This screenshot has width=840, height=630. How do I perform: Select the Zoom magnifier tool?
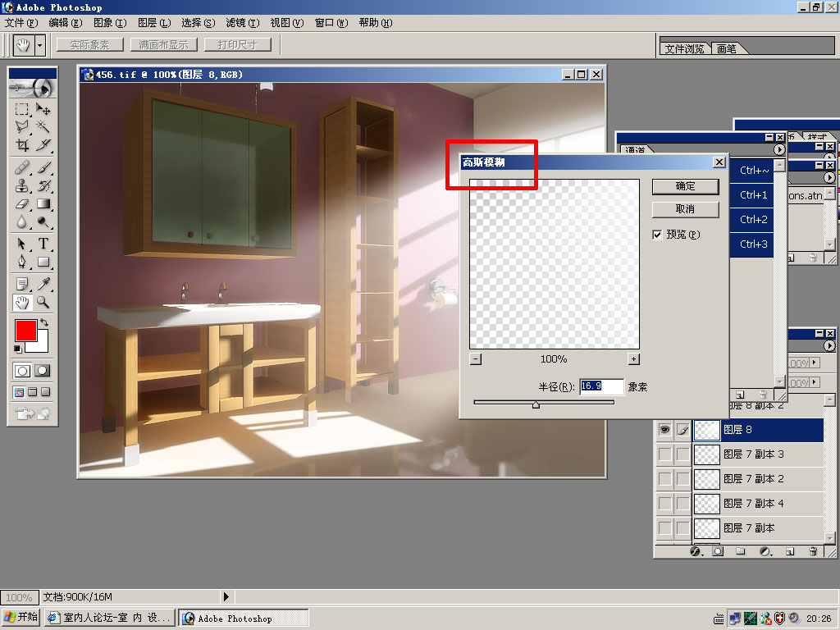click(x=43, y=302)
